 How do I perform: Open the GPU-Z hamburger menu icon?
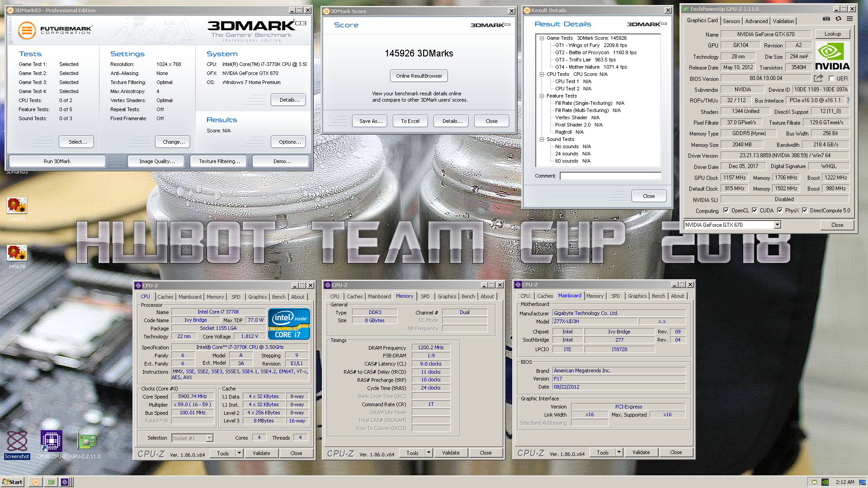(849, 19)
